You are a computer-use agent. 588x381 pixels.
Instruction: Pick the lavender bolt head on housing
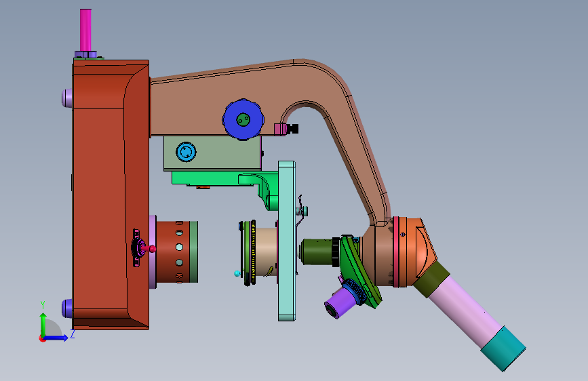point(66,98)
